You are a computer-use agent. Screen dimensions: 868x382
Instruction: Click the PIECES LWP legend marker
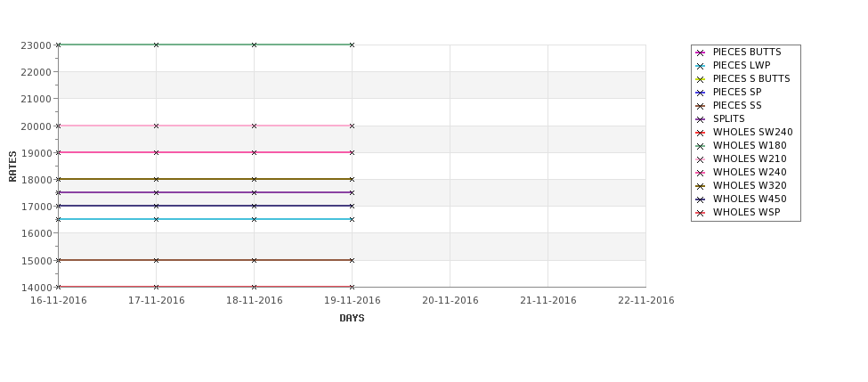click(701, 66)
